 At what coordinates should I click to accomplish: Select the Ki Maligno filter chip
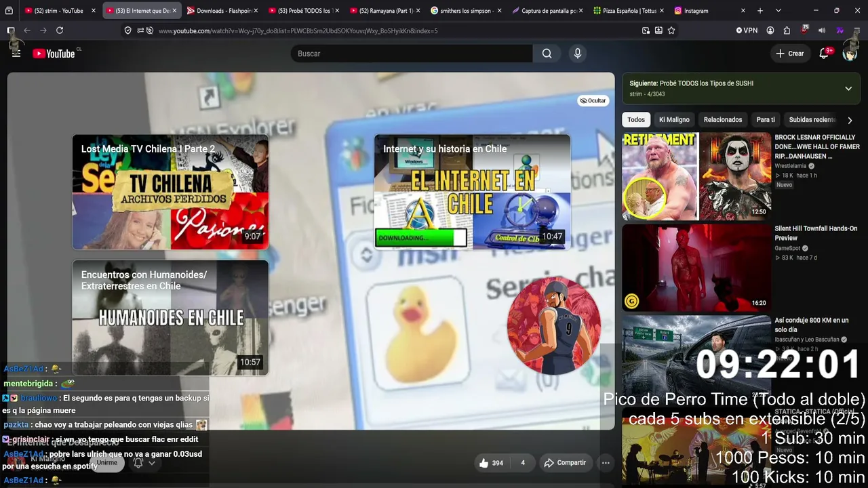674,120
